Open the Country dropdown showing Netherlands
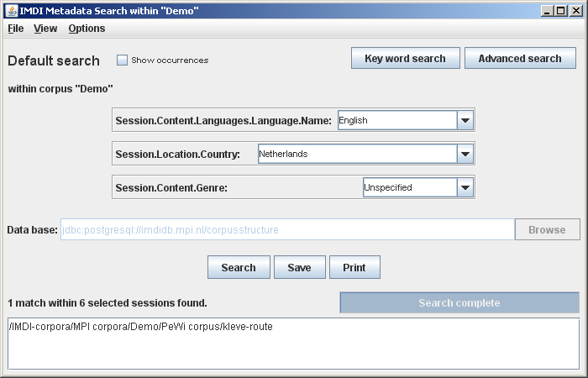The image size is (588, 378). coord(465,154)
